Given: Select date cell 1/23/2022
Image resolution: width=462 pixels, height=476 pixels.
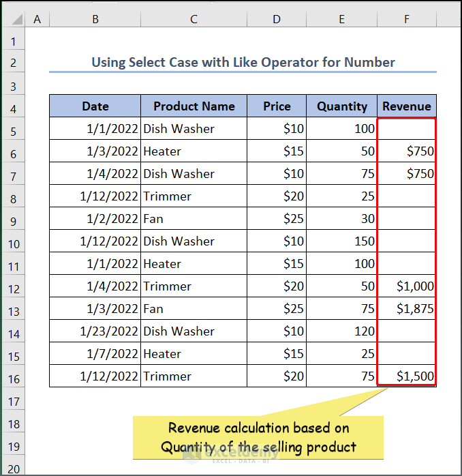Looking at the screenshot, I should pos(95,331).
